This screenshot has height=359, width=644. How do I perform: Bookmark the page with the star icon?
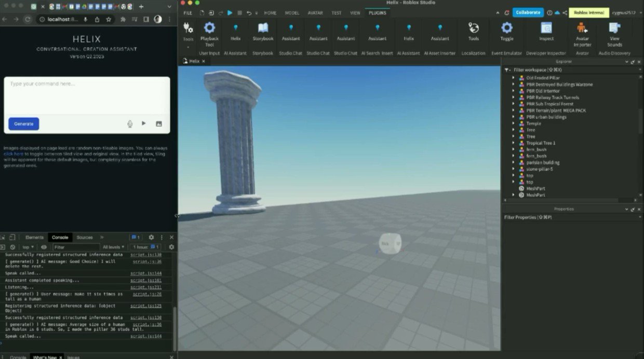[109, 19]
